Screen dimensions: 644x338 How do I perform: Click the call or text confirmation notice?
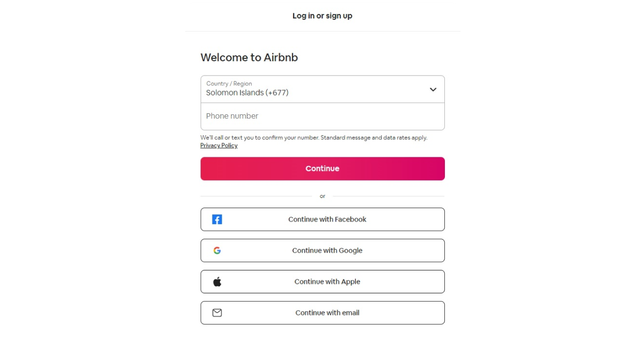click(313, 138)
